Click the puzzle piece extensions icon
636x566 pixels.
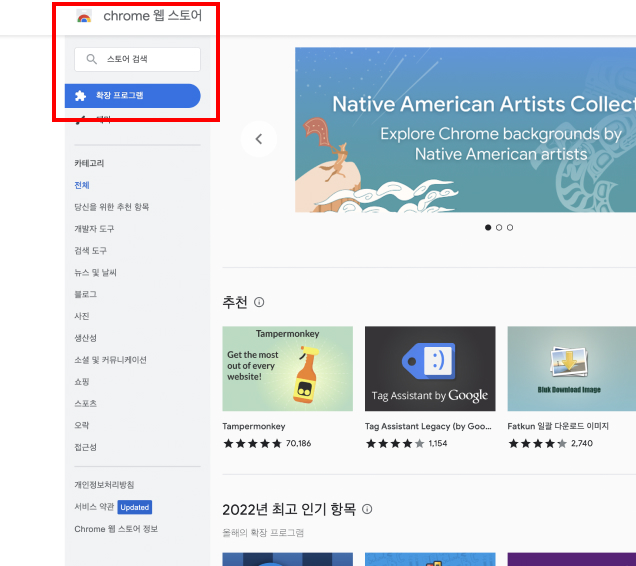pyautogui.click(x=80, y=96)
